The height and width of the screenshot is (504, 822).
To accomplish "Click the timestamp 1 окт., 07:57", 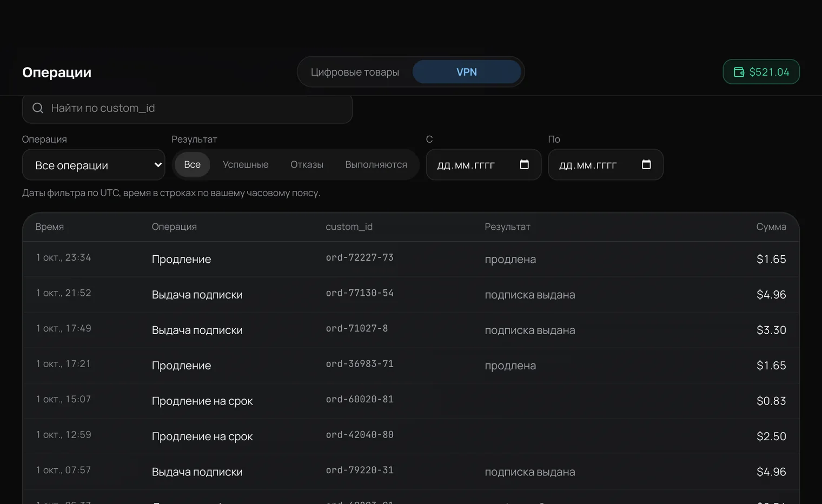I will point(63,470).
